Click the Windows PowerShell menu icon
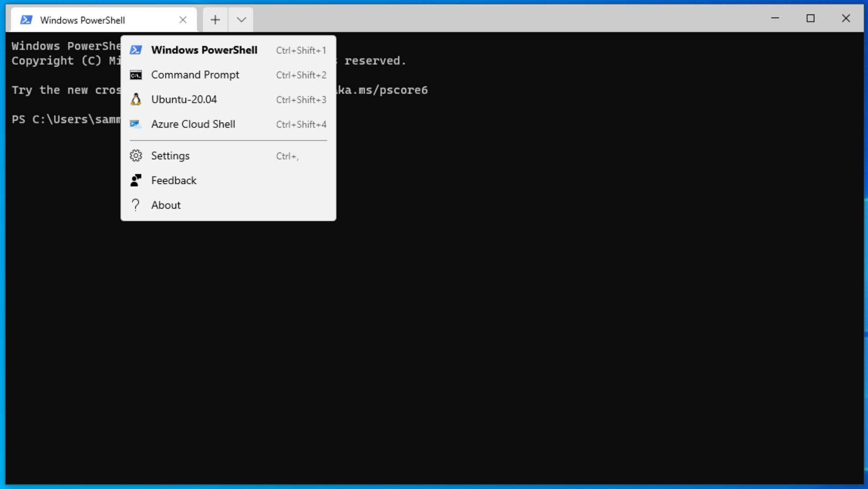 pyautogui.click(x=136, y=50)
